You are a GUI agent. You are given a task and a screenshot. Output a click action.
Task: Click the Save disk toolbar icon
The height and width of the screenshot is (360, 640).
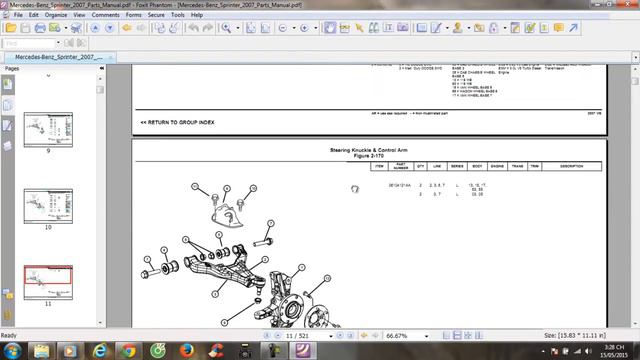pyautogui.click(x=25, y=28)
